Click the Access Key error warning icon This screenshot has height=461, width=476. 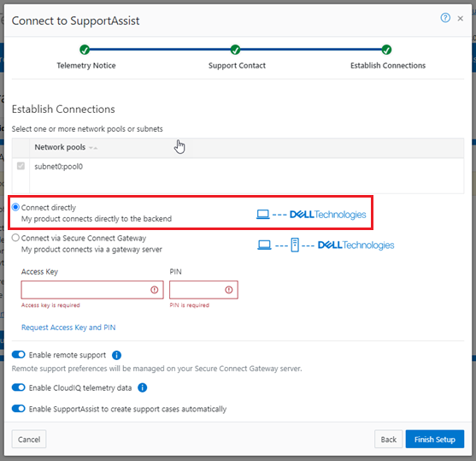point(154,290)
